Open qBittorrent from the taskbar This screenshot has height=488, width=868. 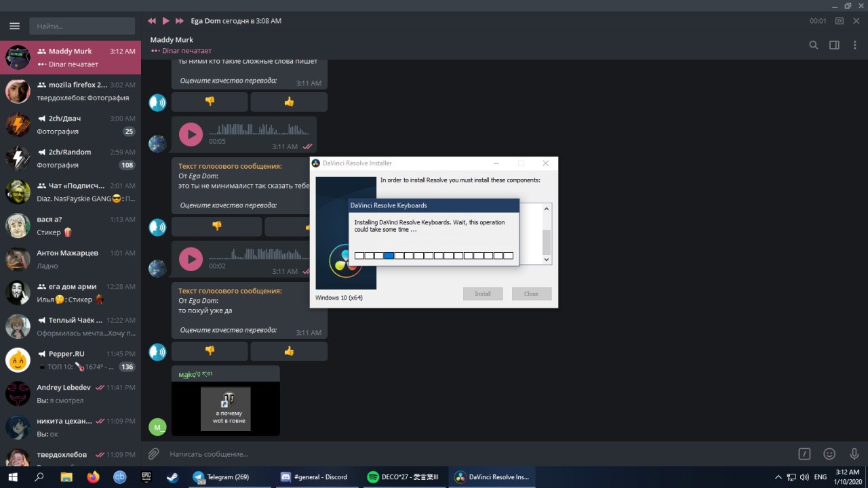(x=119, y=477)
